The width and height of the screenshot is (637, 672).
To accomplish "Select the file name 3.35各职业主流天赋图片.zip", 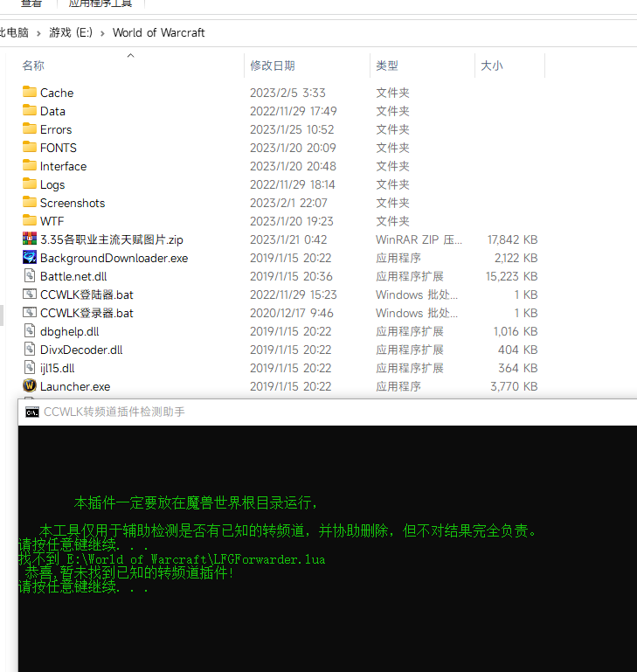I will click(x=112, y=239).
